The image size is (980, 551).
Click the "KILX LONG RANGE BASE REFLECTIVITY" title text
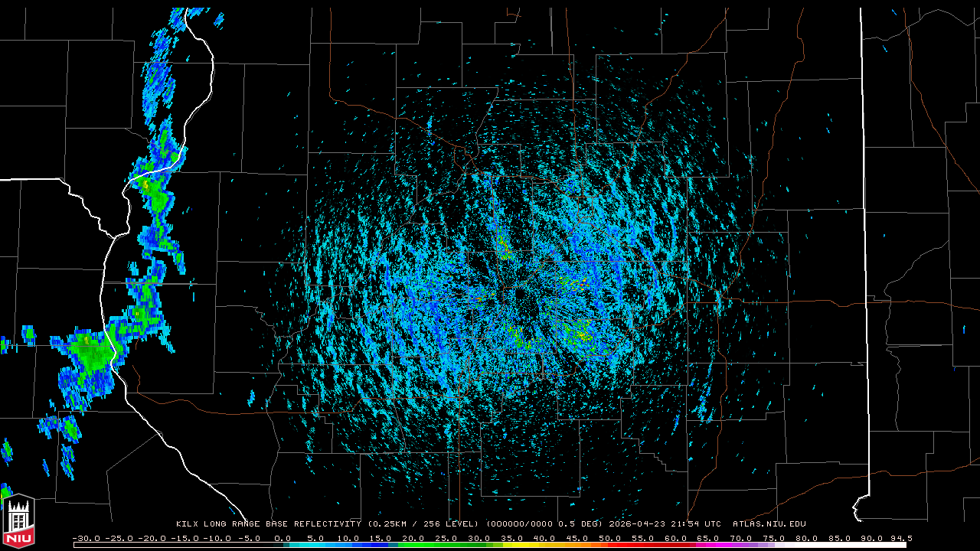(269, 524)
